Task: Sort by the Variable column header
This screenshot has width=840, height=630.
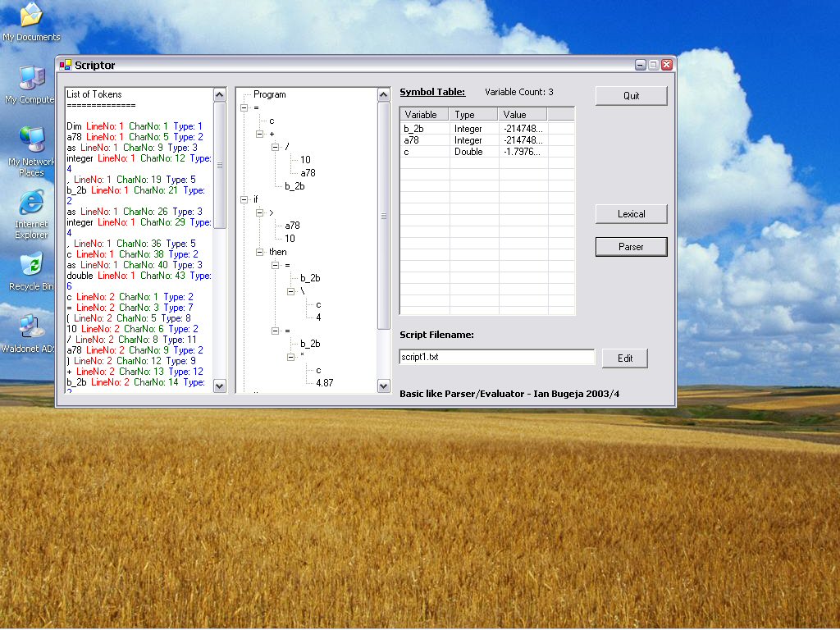Action: (424, 114)
